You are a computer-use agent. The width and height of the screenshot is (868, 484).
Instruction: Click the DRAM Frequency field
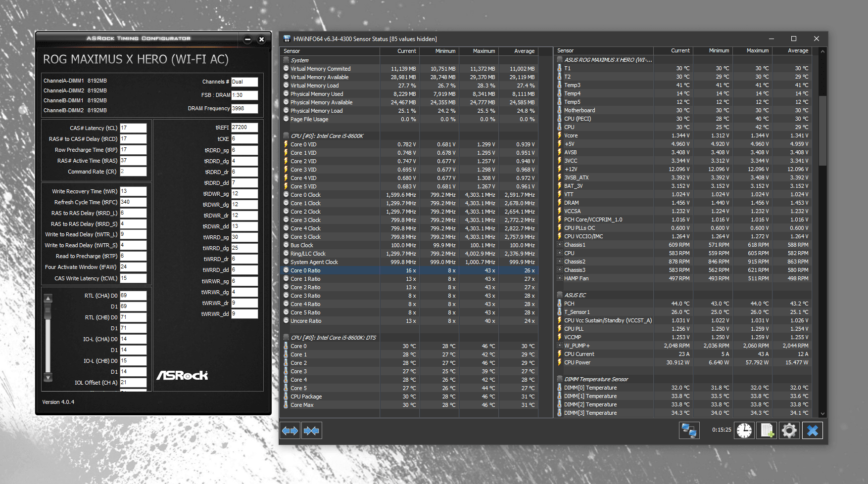tap(244, 108)
